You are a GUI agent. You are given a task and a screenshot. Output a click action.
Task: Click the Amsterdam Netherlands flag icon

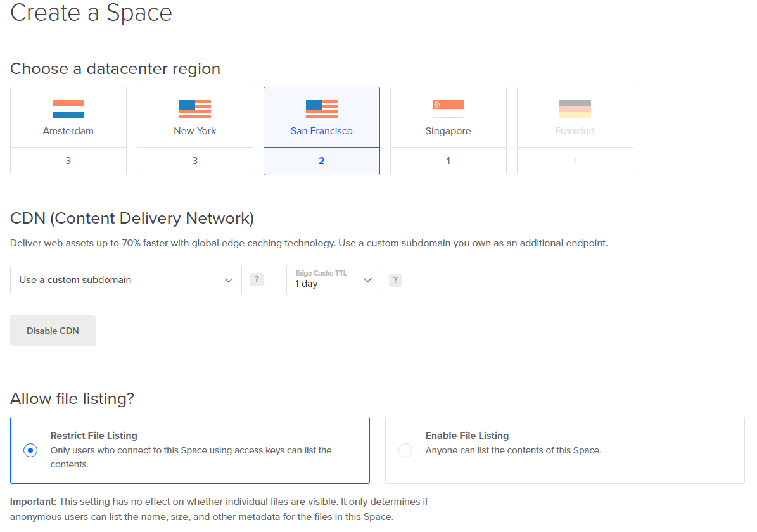coord(68,109)
